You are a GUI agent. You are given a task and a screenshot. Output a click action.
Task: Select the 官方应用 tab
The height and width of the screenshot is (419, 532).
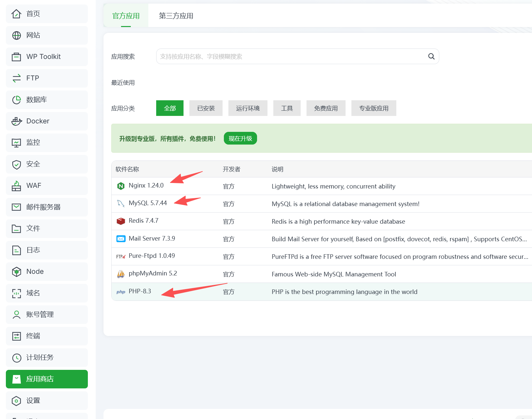pos(126,16)
